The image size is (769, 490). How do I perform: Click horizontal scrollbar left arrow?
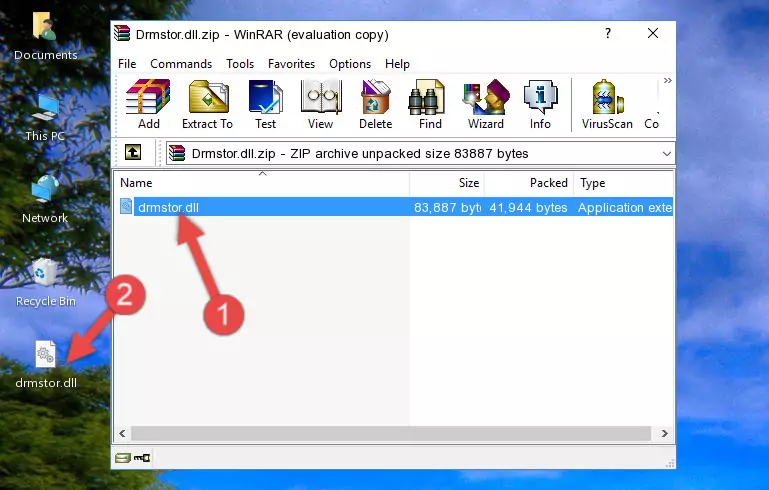122,434
